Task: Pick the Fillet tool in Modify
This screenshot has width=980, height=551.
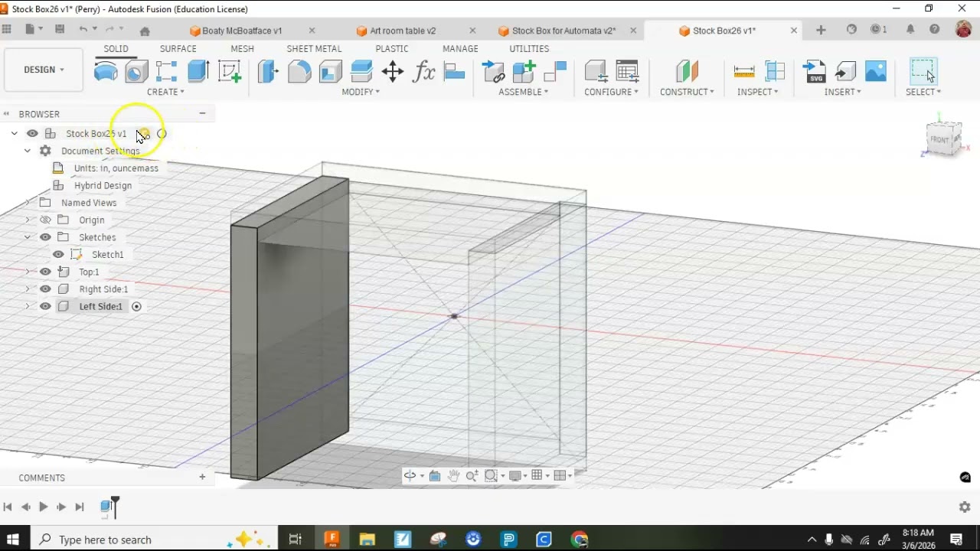Action: [x=299, y=72]
